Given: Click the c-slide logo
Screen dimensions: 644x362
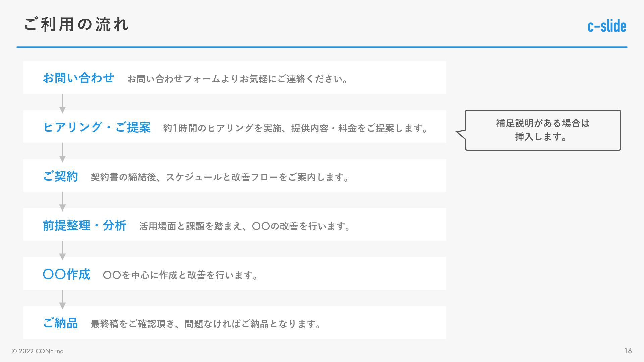Looking at the screenshot, I should [x=607, y=26].
